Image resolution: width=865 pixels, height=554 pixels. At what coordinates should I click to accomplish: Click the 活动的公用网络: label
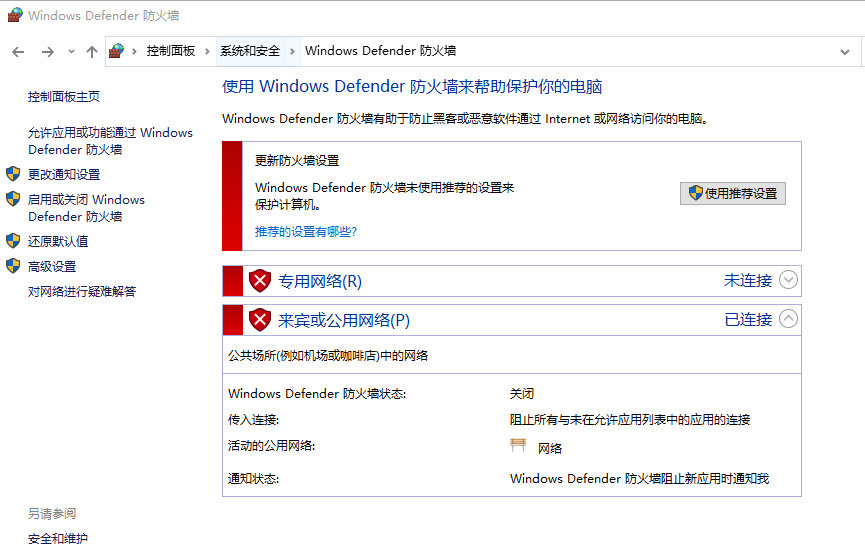[271, 446]
